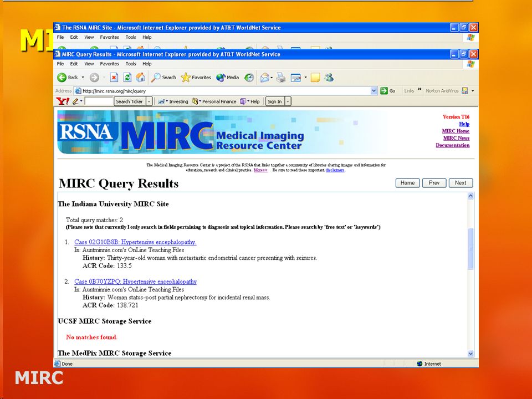Open Favorites menu in Query Results window
Screen dimensions: 532x399
[x=110, y=63]
